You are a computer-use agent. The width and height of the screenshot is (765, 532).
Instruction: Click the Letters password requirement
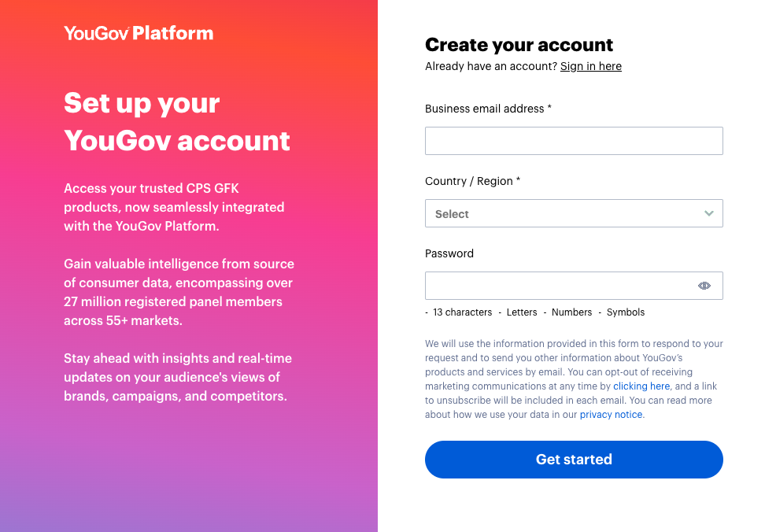coord(522,312)
